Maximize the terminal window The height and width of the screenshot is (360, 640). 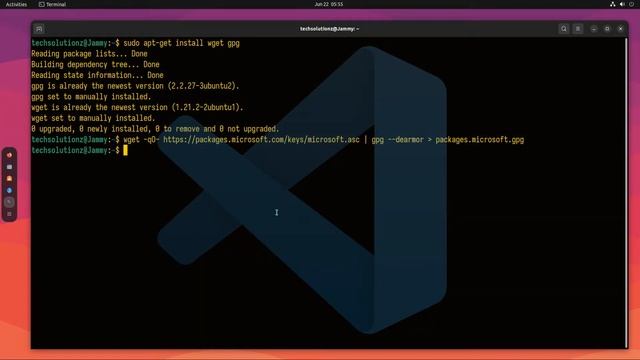click(607, 29)
